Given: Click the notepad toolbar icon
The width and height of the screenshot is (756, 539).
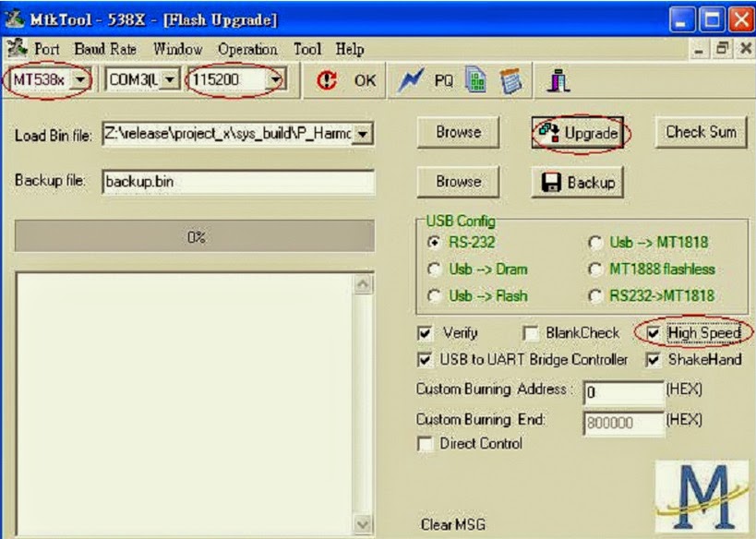Looking at the screenshot, I should pyautogui.click(x=510, y=80).
